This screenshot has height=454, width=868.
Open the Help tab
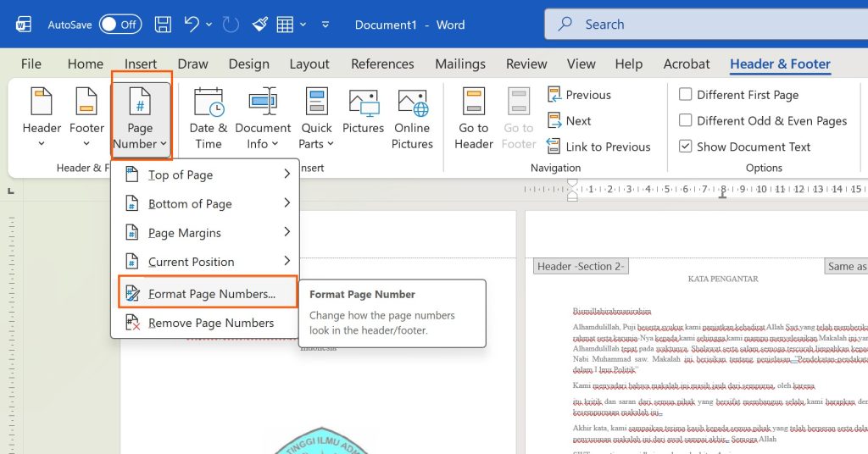coord(629,64)
